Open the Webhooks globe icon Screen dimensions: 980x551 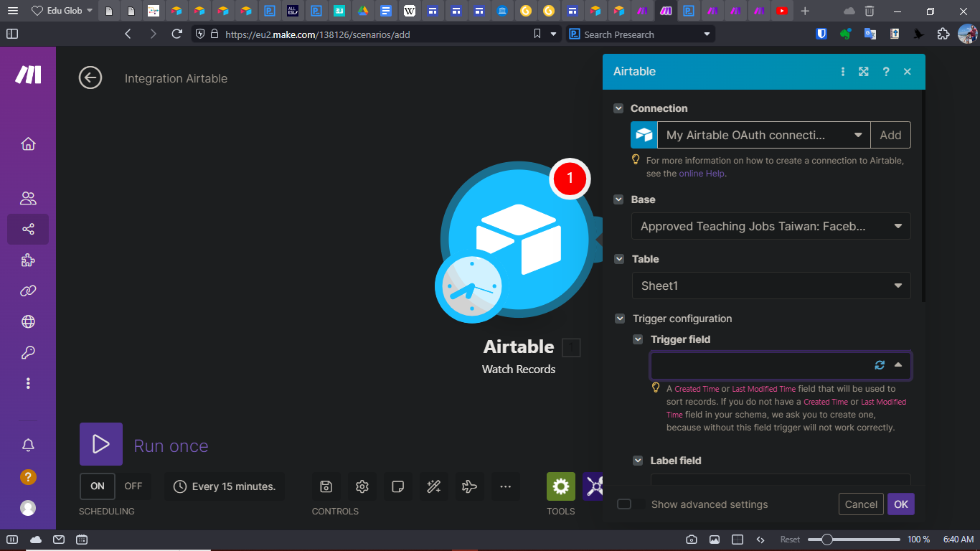pos(28,321)
